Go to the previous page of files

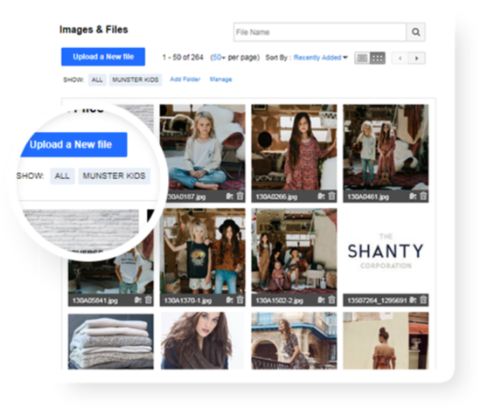pyautogui.click(x=400, y=58)
